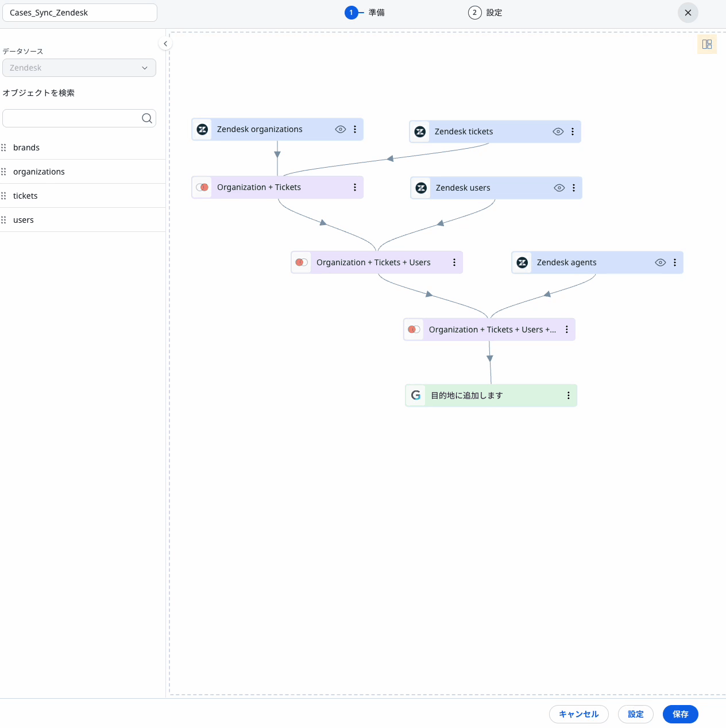Click the Zendesk logo on tickets node
The height and width of the screenshot is (728, 726).
[420, 131]
